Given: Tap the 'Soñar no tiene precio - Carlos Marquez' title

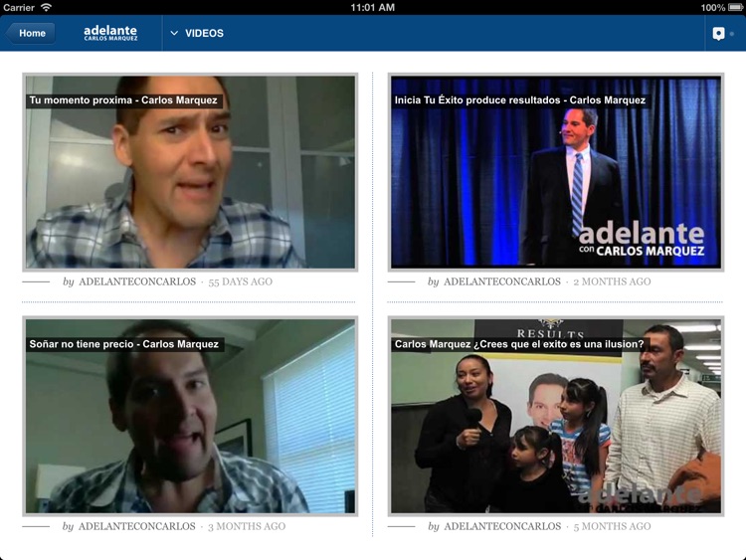Looking at the screenshot, I should [124, 344].
